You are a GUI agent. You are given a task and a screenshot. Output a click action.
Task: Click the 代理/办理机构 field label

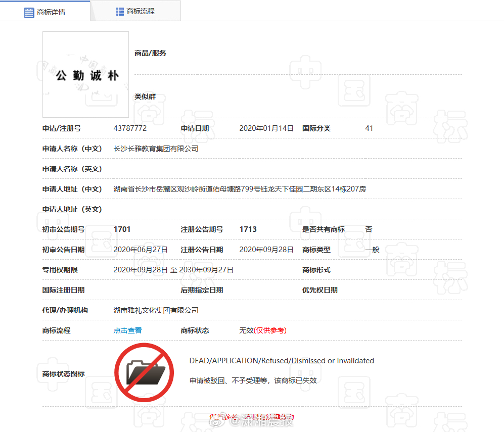(65, 310)
